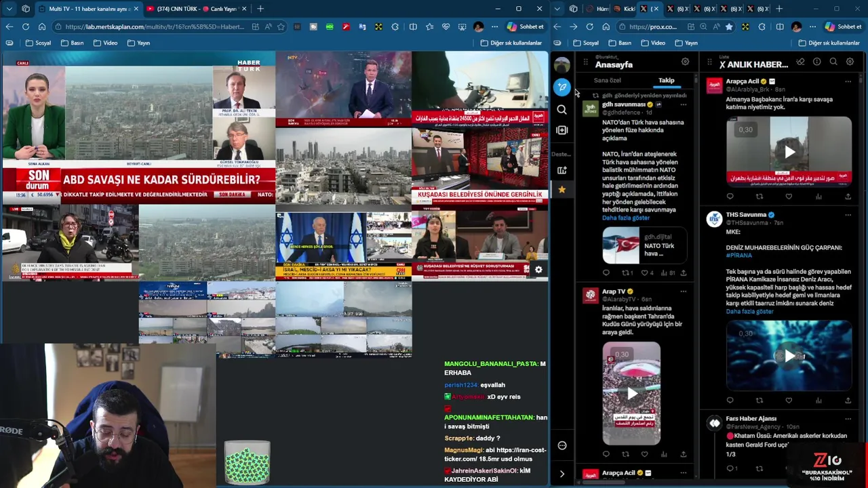Open iran-cost-ticker.com link in chat
This screenshot has width=868, height=488.
pos(495,454)
